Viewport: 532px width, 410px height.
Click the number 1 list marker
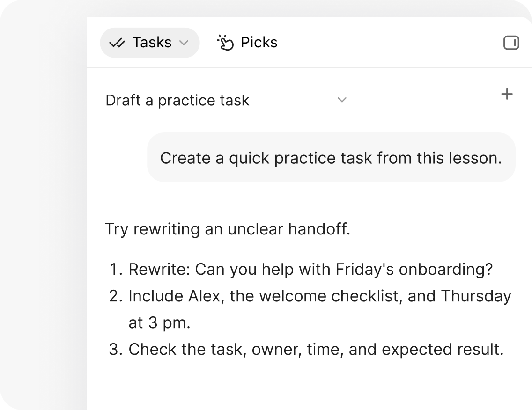point(116,270)
